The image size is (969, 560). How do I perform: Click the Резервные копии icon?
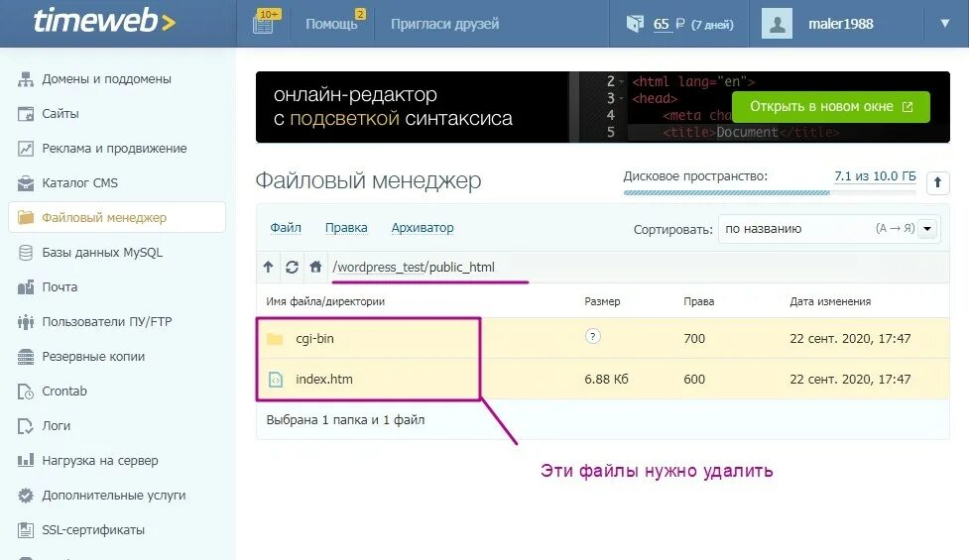[26, 356]
